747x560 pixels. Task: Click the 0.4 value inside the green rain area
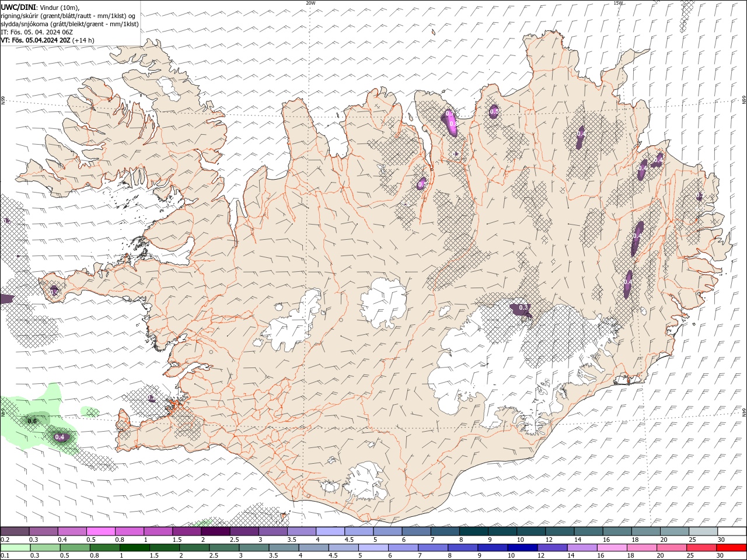coord(60,437)
